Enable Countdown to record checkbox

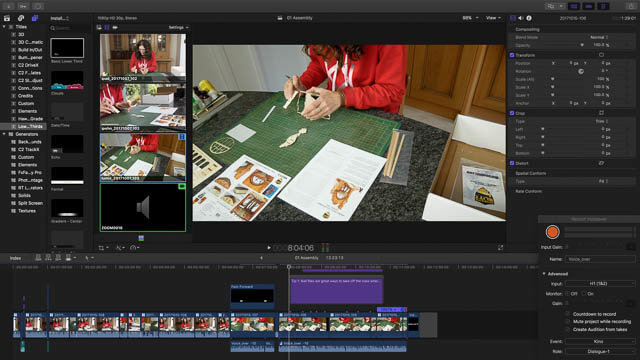pos(567,314)
